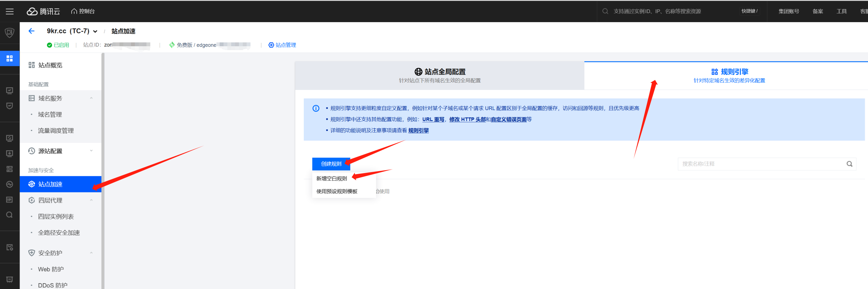
Task: Click the server stack icon in left rail
Action: (x=10, y=169)
